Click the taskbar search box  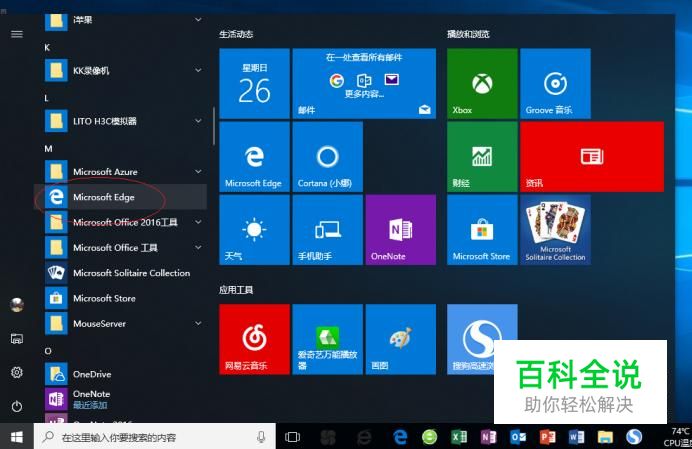click(155, 437)
